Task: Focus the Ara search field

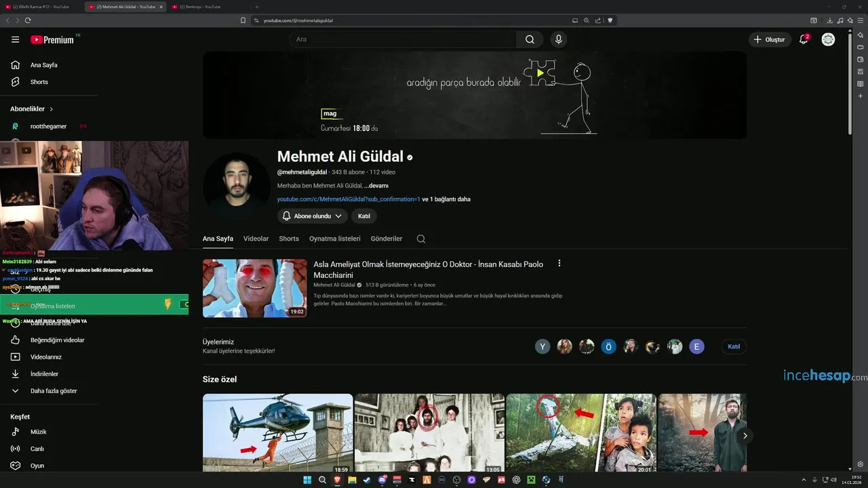Action: [403, 39]
